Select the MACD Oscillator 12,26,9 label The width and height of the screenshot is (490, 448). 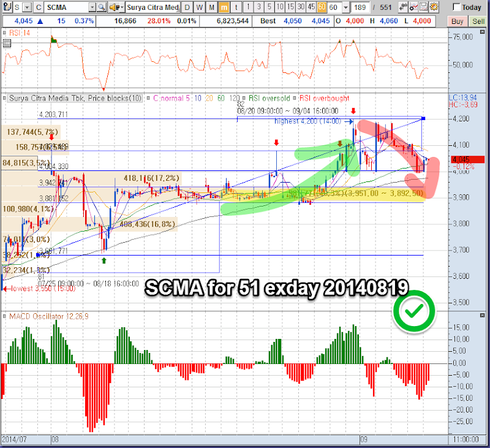click(x=49, y=316)
